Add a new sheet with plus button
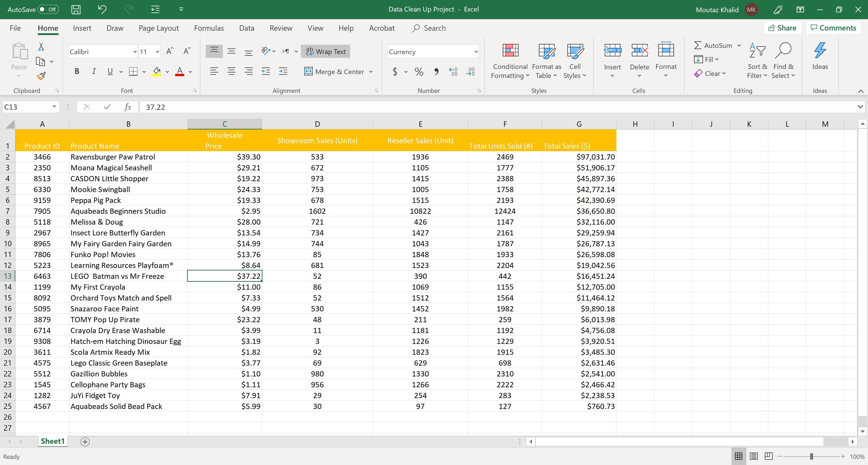This screenshot has width=868, height=465. [85, 442]
